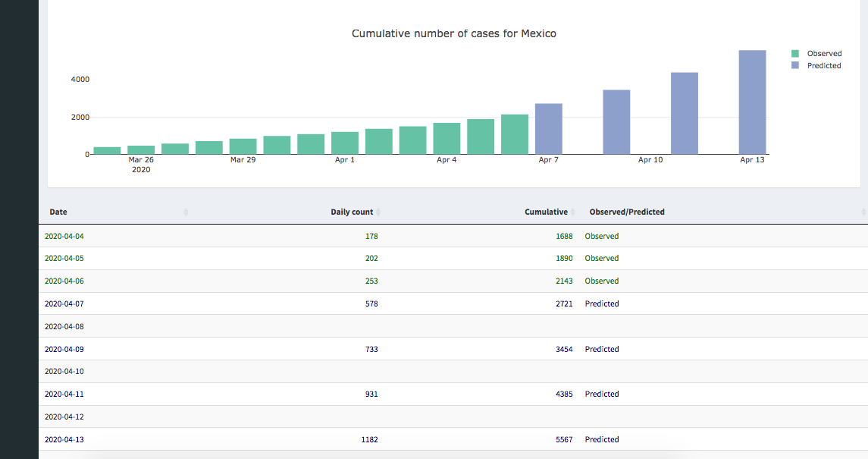This screenshot has width=868, height=459.
Task: Click the predicted bar above Apr 7
Action: click(x=548, y=129)
